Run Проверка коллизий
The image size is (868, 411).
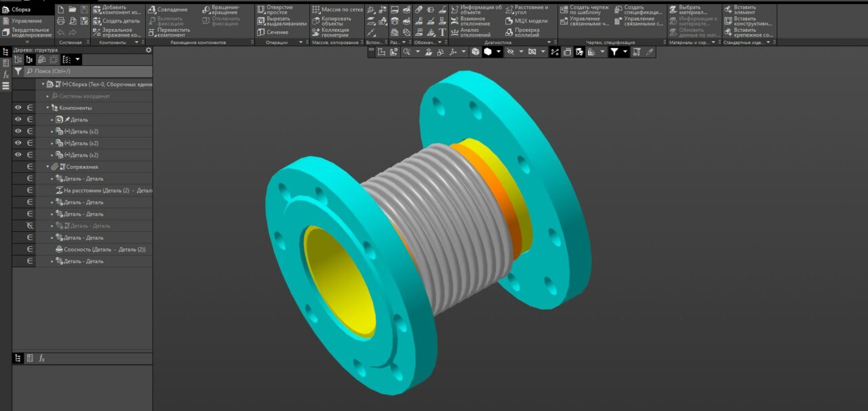tap(523, 33)
